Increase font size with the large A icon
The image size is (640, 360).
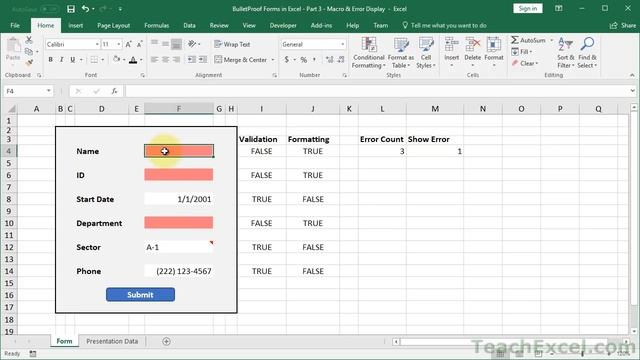point(128,44)
